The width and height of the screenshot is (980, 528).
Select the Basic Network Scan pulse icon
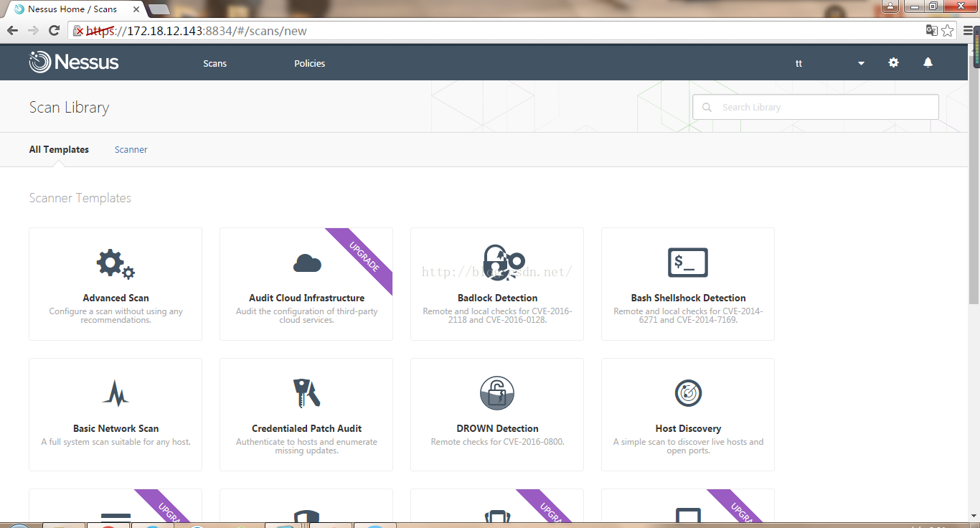(x=116, y=393)
